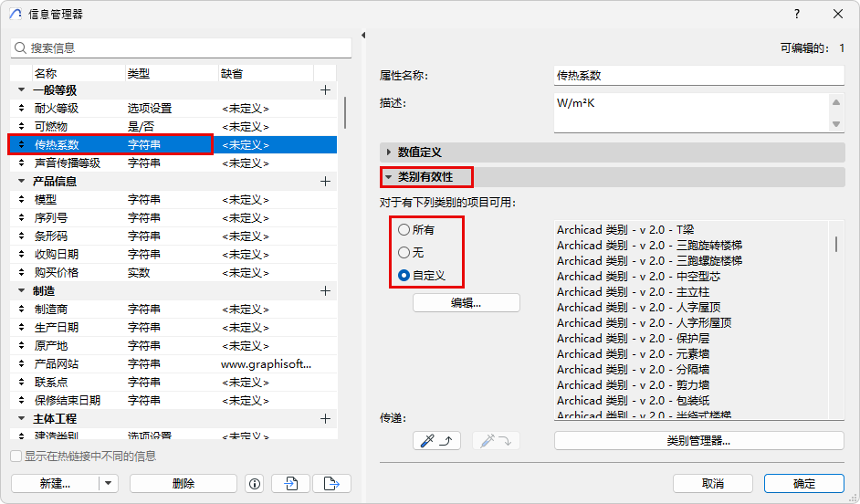Collapse the 类别有效性 section

point(389,176)
